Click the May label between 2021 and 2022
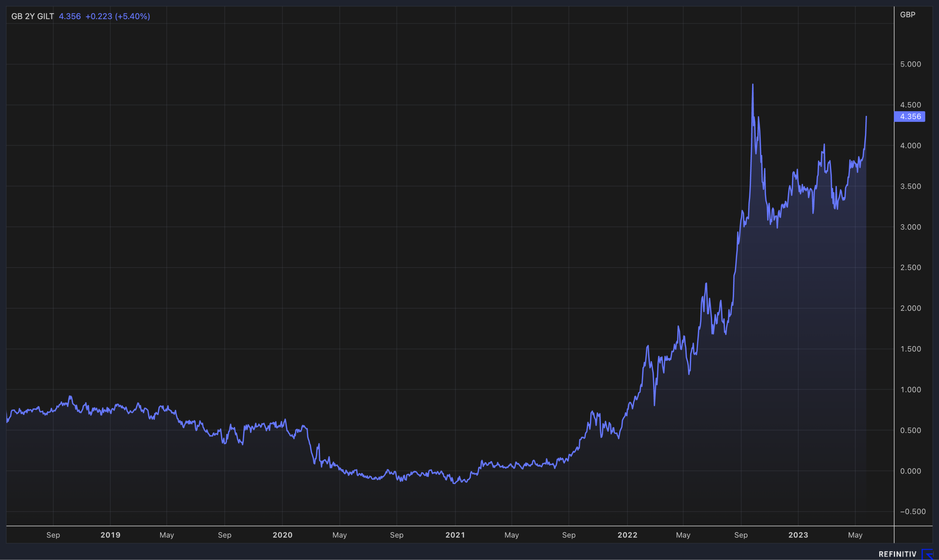939x560 pixels. (x=512, y=535)
